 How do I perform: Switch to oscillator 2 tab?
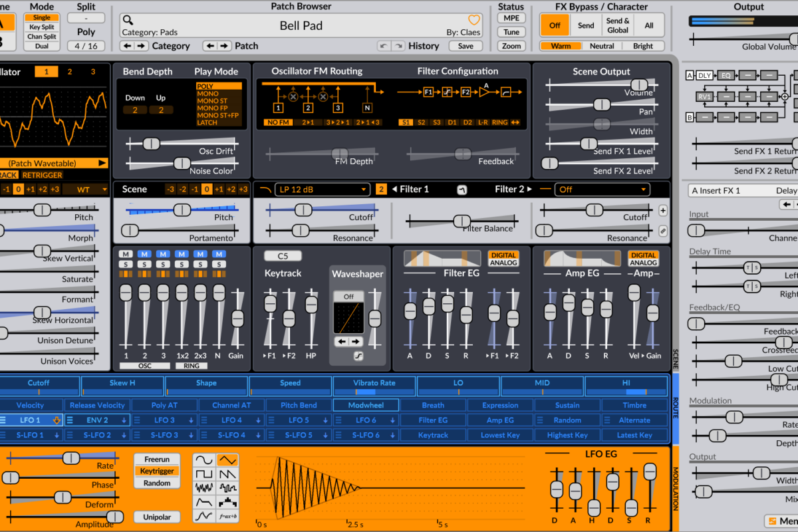point(69,72)
